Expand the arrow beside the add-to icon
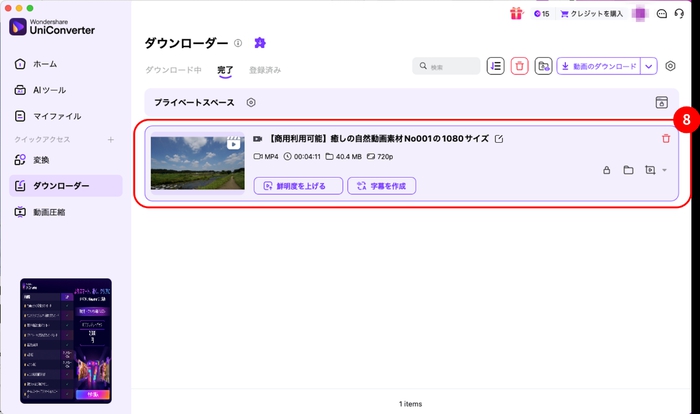Screen dimensions: 700x414 [665, 171]
